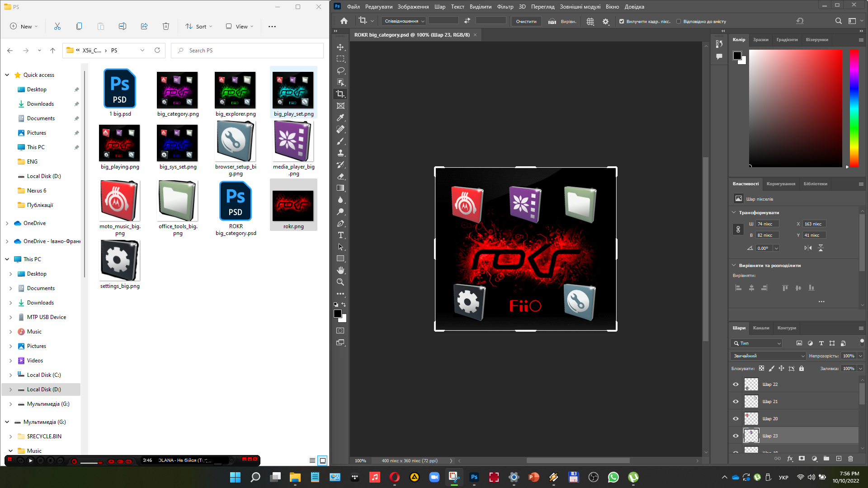Click Photoshop Home icon in options bar
Screen dimensions: 868x488
point(344,21)
